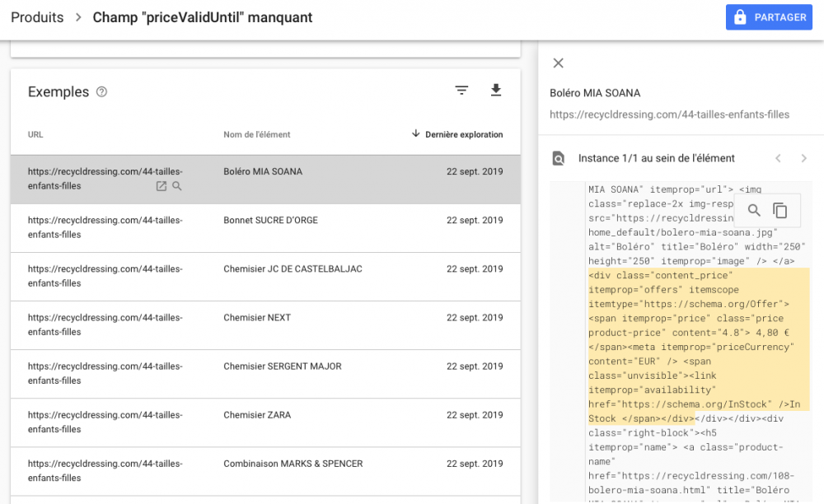This screenshot has height=504, width=824.
Task: Search within code snippet using magnifier icon
Action: 754,211
